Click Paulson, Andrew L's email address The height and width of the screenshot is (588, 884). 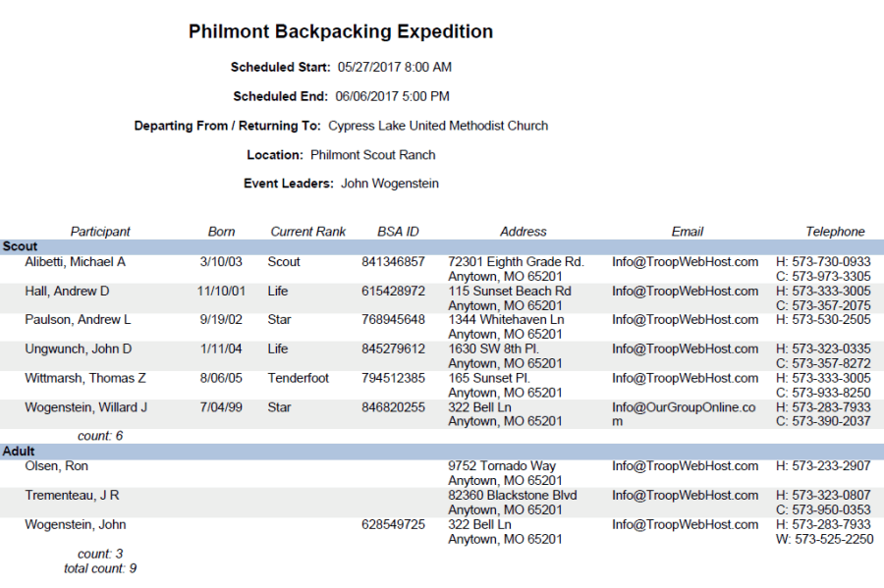click(685, 320)
